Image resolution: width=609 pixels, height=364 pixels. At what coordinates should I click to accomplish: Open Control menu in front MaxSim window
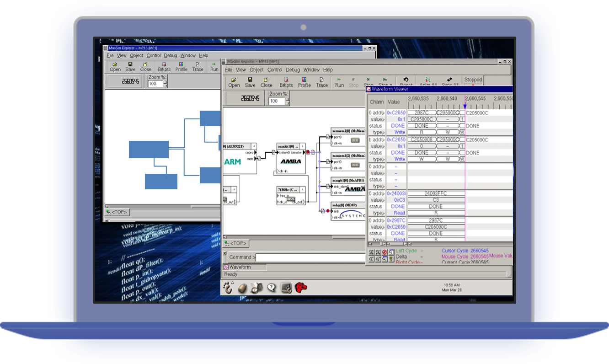point(275,70)
